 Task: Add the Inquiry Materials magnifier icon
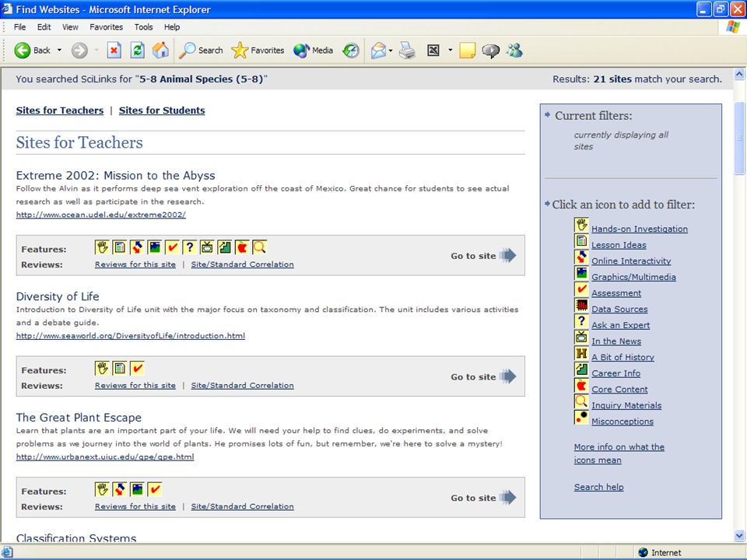tap(581, 401)
